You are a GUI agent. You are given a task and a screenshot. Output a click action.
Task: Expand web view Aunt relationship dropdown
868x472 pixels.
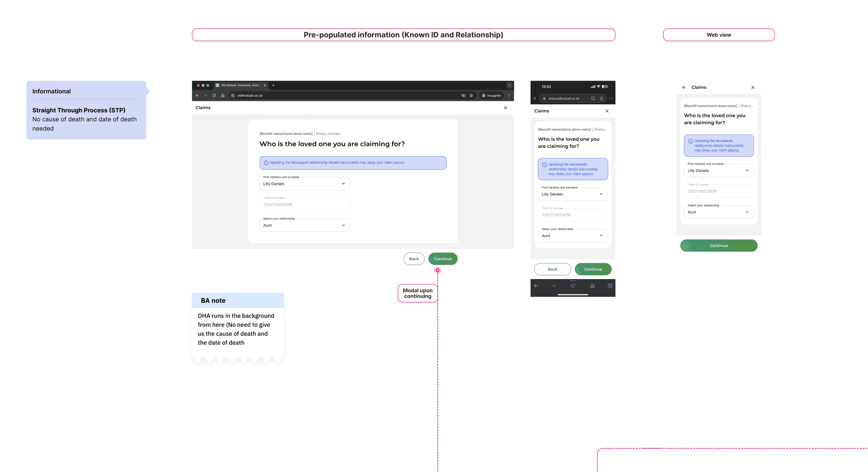coord(718,212)
